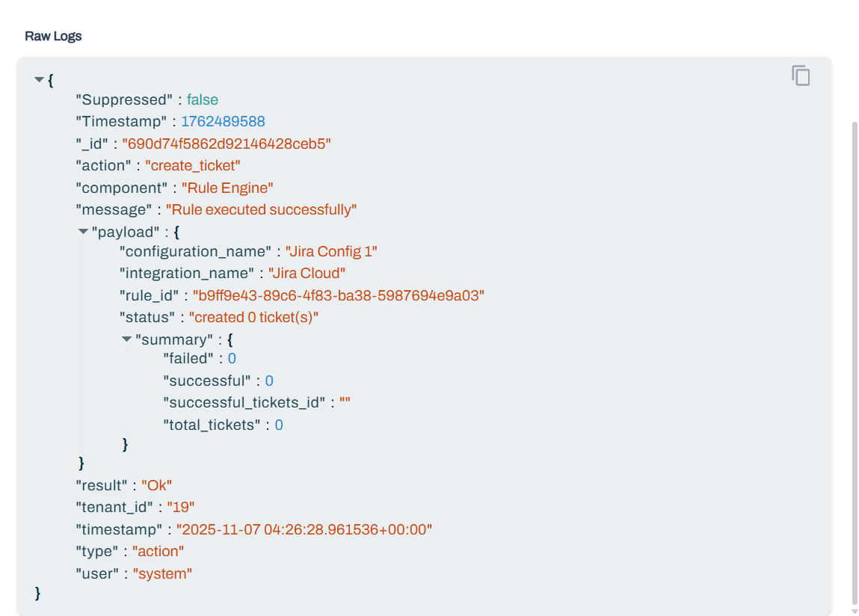This screenshot has width=859, height=616.
Task: Click the result "Ok" value
Action: coord(156,486)
